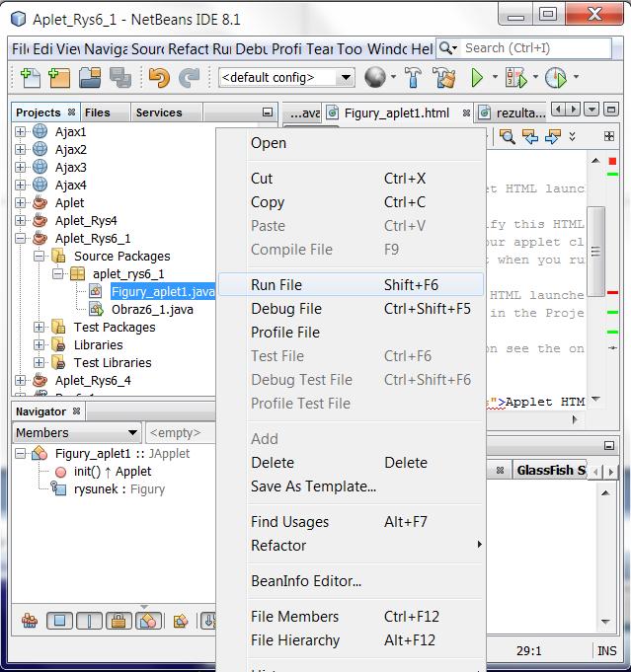Screen dimensions: 631x672
Task: Expand the Test Packages node
Action: pyautogui.click(x=39, y=328)
